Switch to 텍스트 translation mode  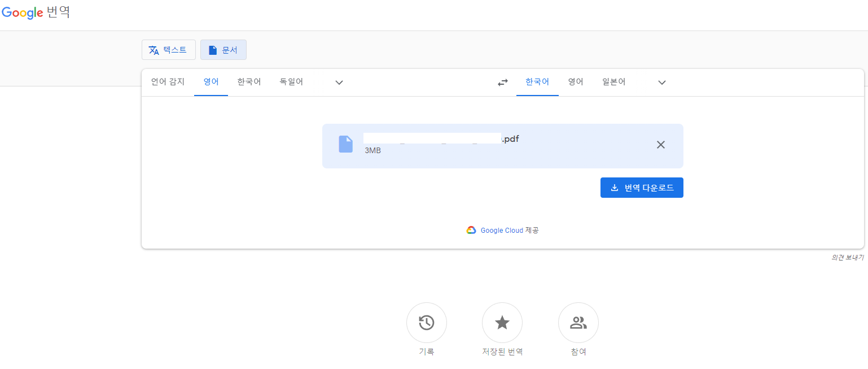pos(168,50)
